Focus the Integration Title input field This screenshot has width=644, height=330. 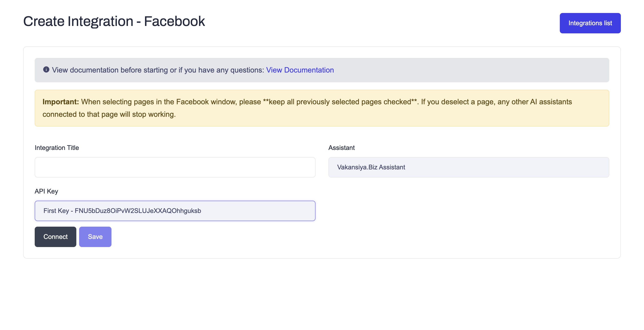175,167
